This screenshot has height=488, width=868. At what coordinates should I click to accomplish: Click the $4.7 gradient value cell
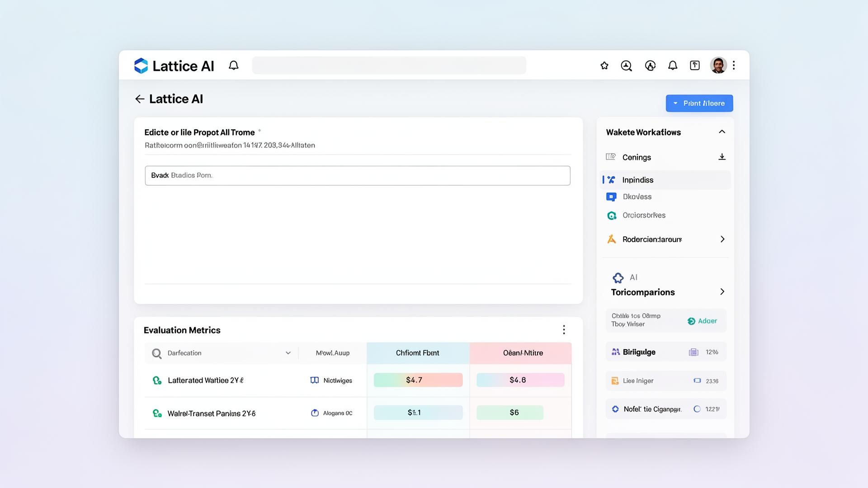pyautogui.click(x=418, y=380)
